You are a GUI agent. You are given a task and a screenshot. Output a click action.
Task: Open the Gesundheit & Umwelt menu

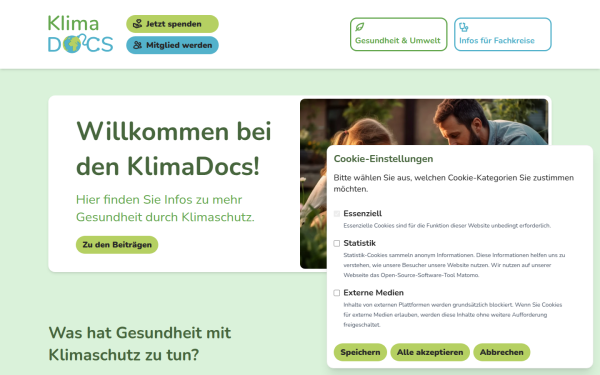point(398,34)
